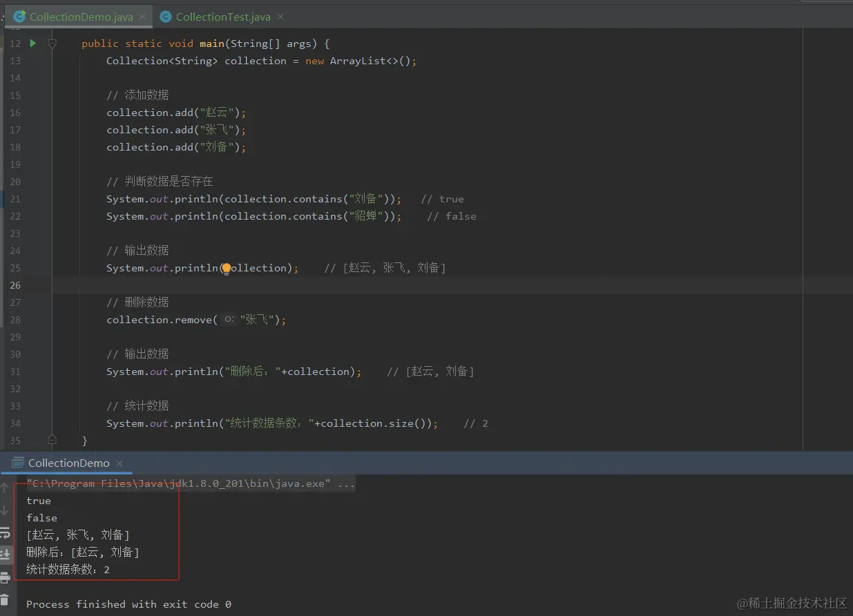The width and height of the screenshot is (853, 616).
Task: Click line number 13 in gutter
Action: point(15,61)
